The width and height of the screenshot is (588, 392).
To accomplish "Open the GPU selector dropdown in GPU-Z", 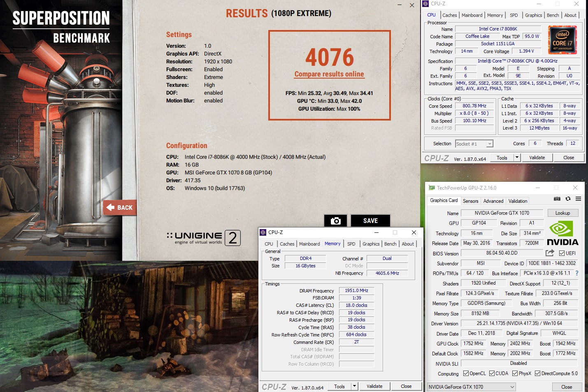I will point(471,387).
